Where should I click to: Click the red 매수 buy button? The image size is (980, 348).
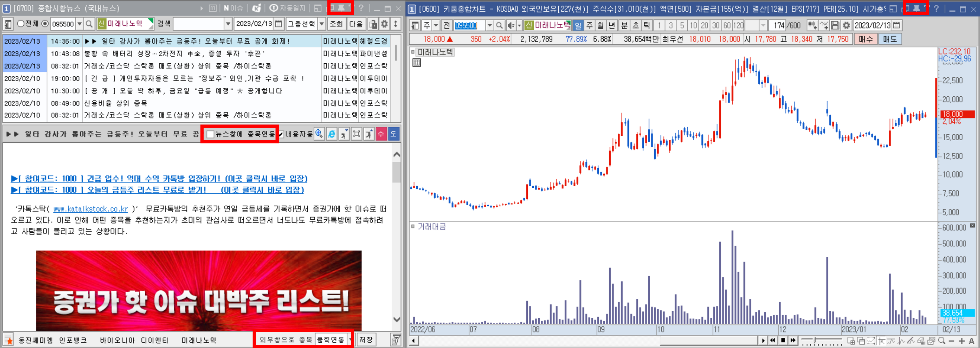click(x=866, y=39)
